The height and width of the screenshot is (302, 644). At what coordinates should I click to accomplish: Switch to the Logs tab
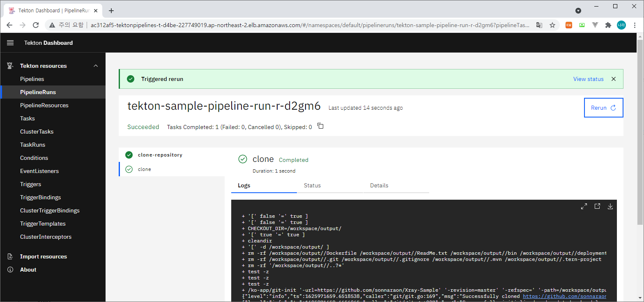pos(264,185)
